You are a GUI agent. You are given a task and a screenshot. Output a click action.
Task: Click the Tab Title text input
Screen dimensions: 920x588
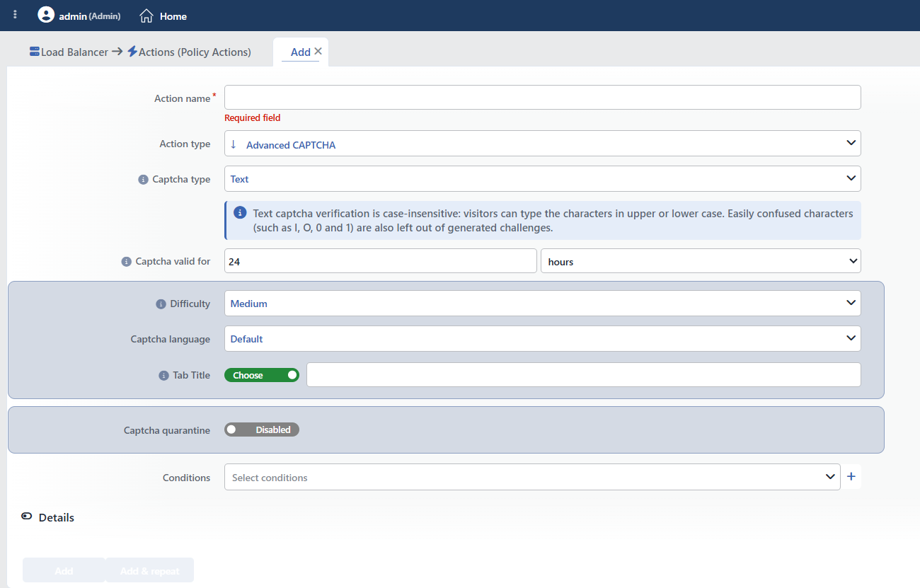coord(584,375)
